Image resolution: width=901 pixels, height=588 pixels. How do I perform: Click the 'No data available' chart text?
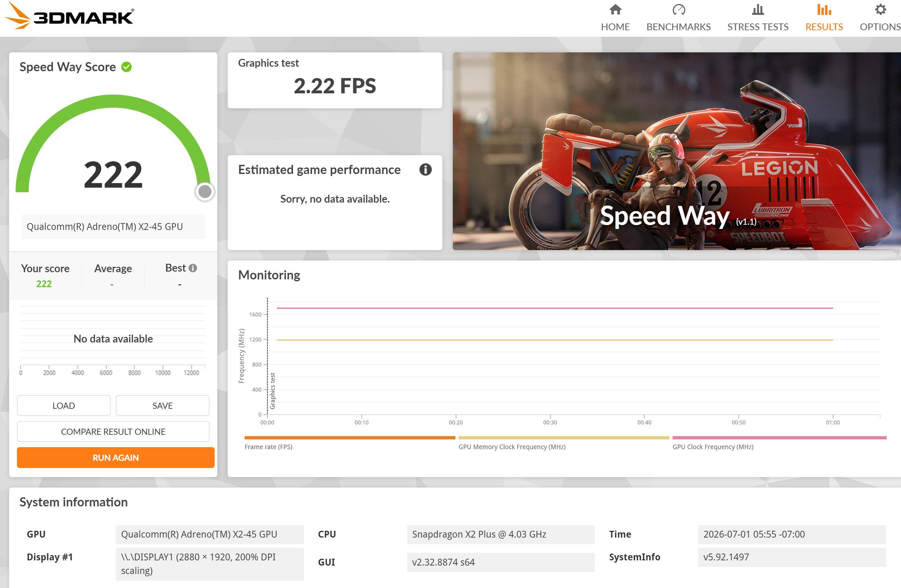point(113,339)
